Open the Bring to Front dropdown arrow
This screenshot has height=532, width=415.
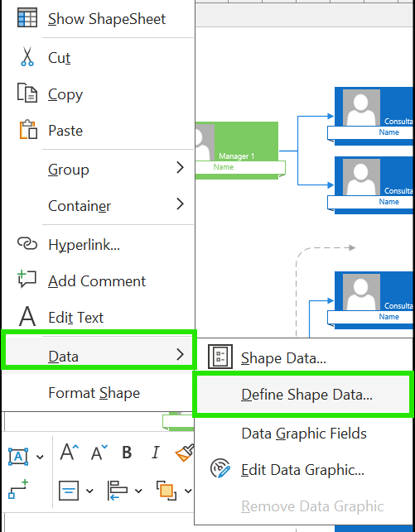[188, 491]
